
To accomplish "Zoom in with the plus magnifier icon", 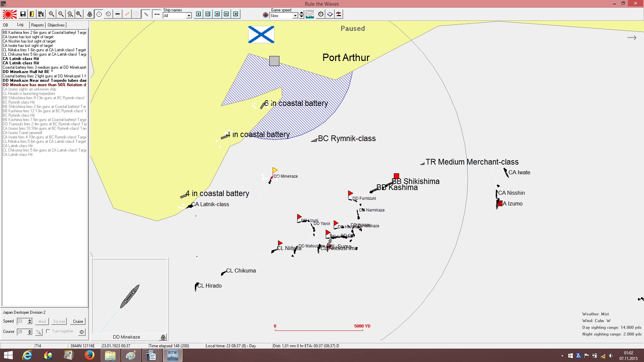I will 51,14.
